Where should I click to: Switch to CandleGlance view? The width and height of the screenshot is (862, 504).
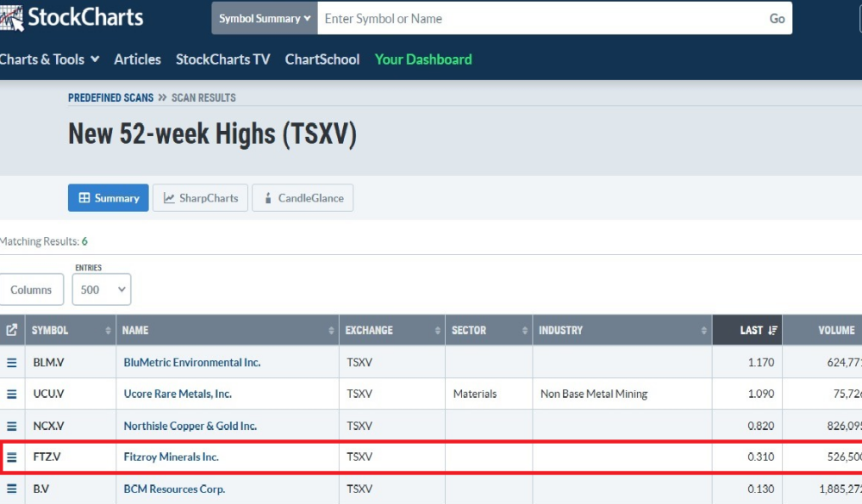point(303,198)
